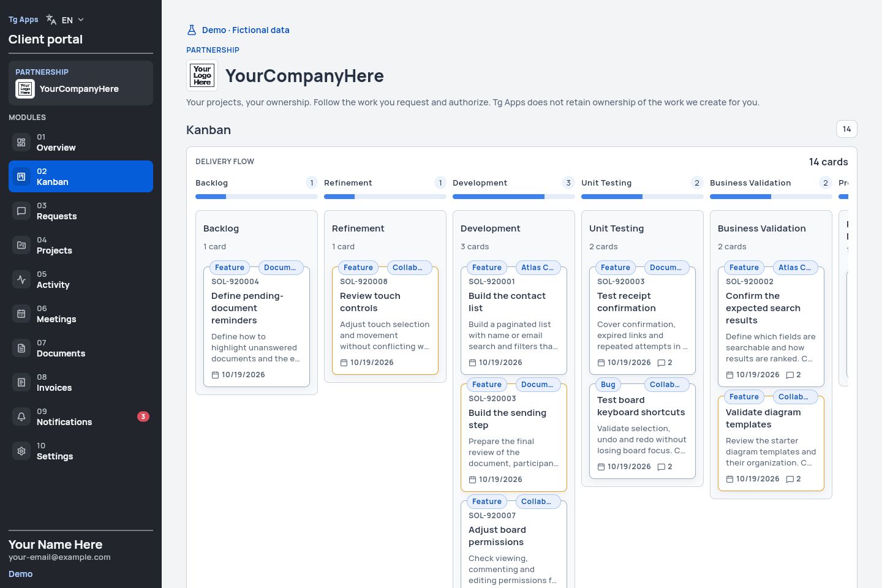Screen dimensions: 882x588
Task: Click the Development count badge showing 3
Action: coord(568,183)
